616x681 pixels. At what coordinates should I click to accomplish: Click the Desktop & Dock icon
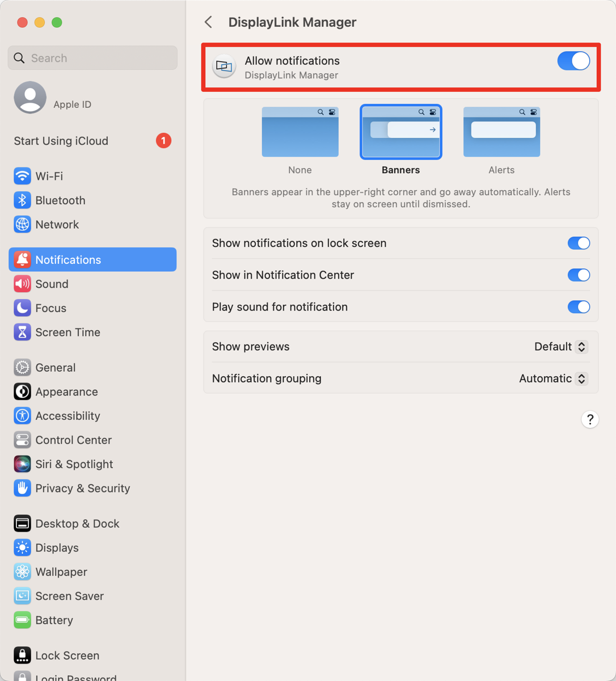tap(22, 524)
